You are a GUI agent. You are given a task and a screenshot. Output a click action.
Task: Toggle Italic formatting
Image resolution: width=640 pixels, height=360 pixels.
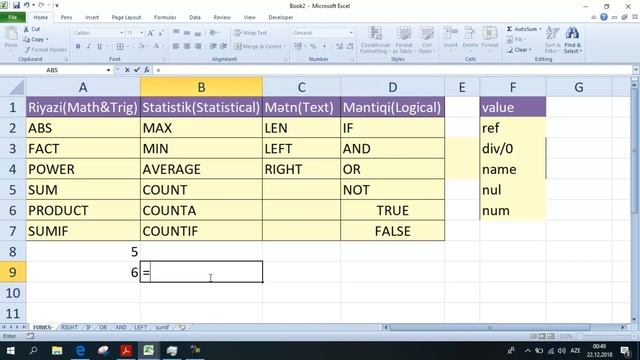tap(89, 47)
